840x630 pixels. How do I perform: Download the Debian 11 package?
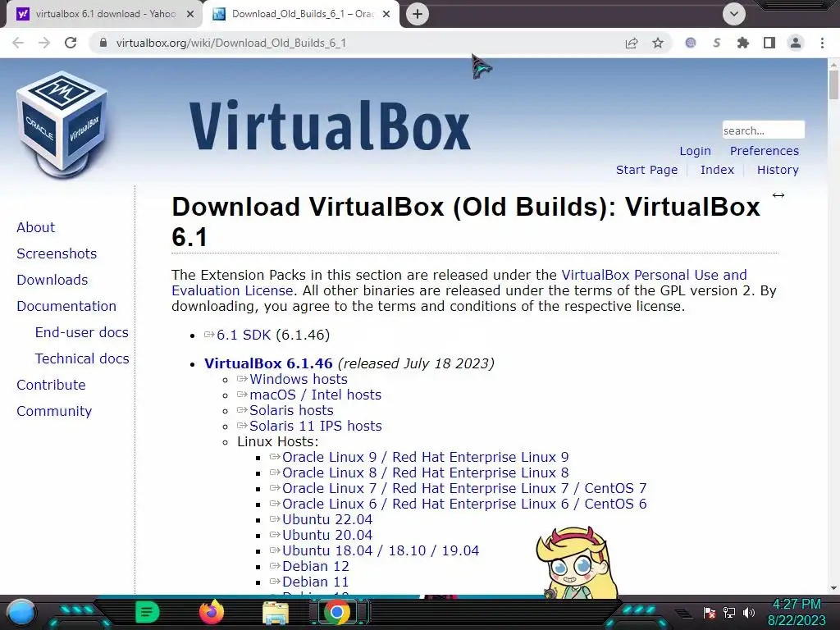point(315,582)
